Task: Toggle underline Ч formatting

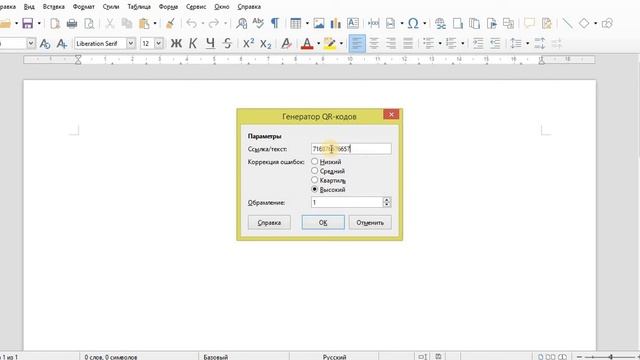Action: [210, 43]
